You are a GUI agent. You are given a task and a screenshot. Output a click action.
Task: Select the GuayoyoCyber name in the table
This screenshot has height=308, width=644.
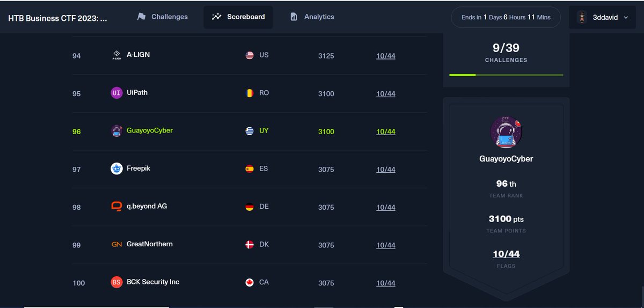coord(150,130)
